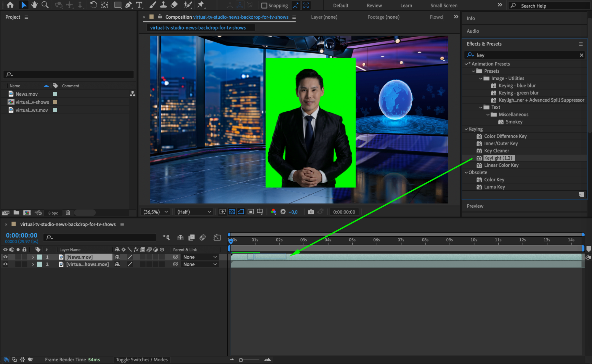Enable the Snapping checkbox

pyautogui.click(x=264, y=6)
